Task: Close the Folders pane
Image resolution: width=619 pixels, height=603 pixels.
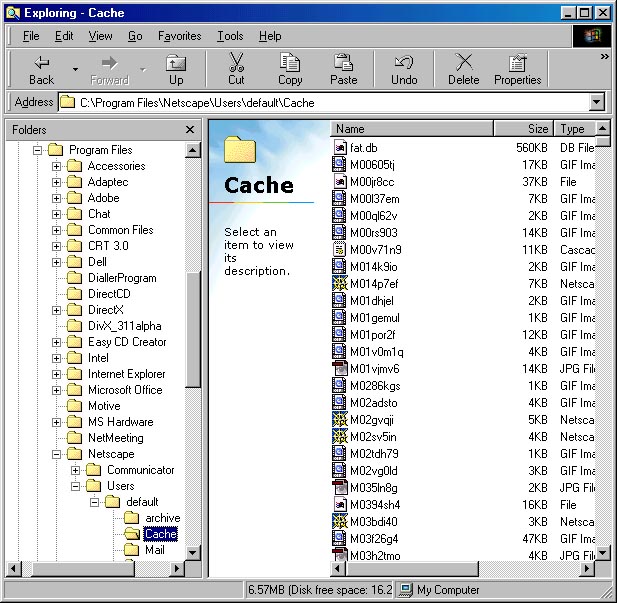Action: coord(190,130)
